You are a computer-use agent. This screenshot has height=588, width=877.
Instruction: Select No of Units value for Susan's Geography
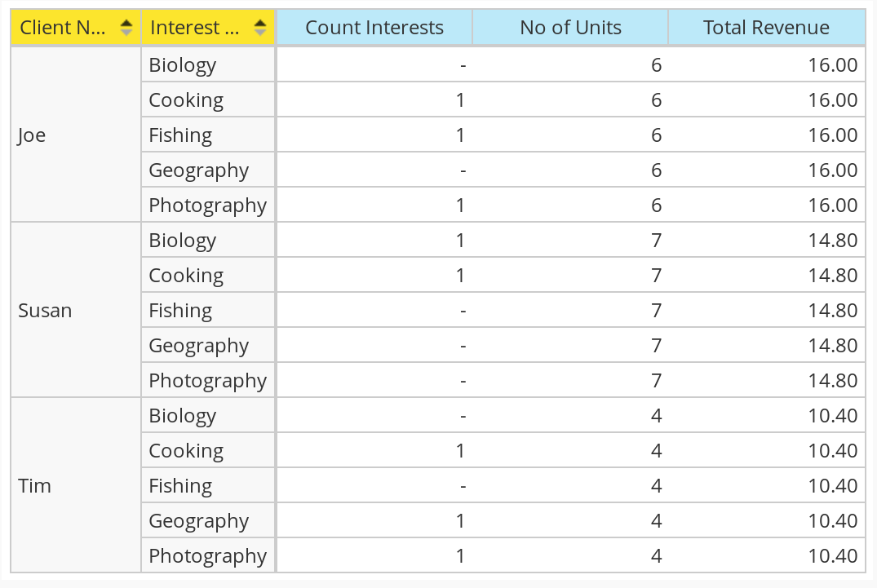[570, 346]
